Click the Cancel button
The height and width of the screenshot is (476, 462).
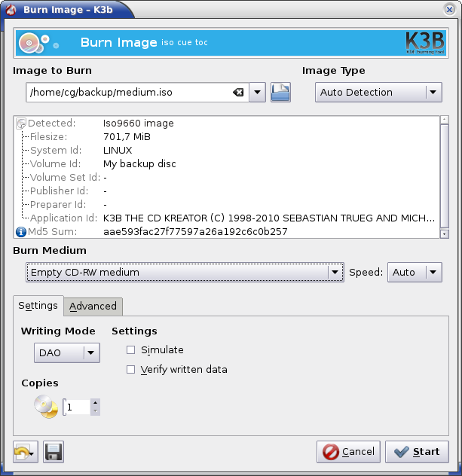coord(348,452)
